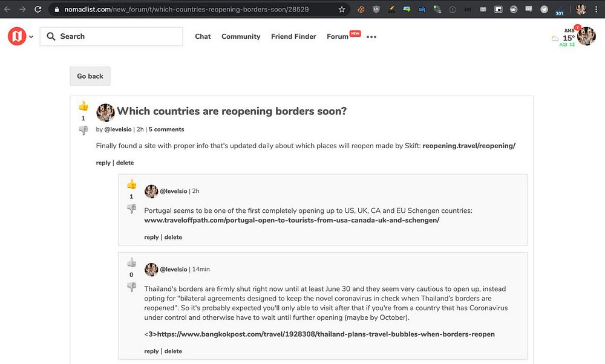Click the post title about reopening borders

(x=232, y=111)
